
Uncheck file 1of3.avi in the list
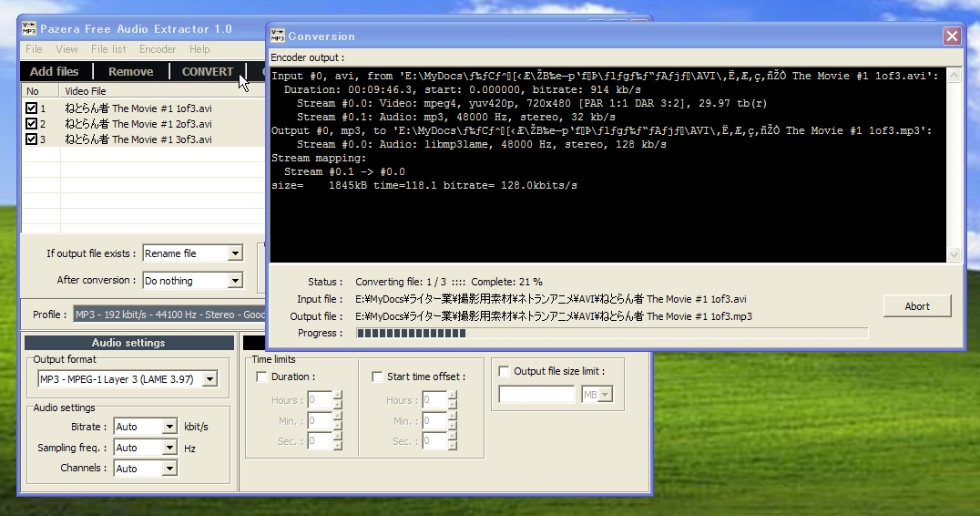coord(31,108)
